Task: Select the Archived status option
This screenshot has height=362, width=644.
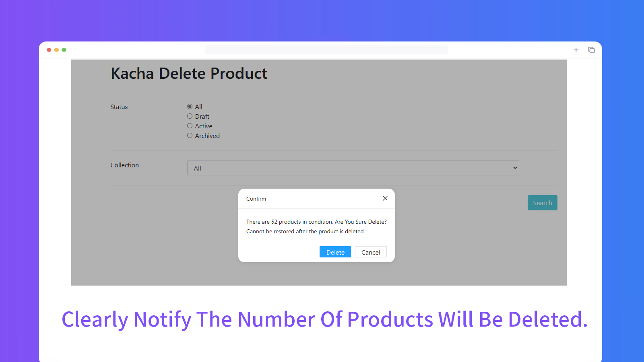Action: (x=190, y=135)
